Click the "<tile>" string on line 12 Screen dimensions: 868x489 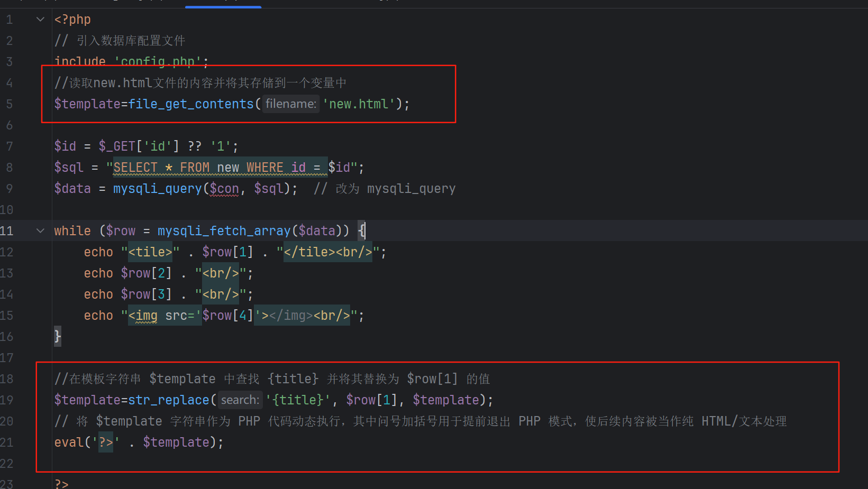tap(150, 252)
